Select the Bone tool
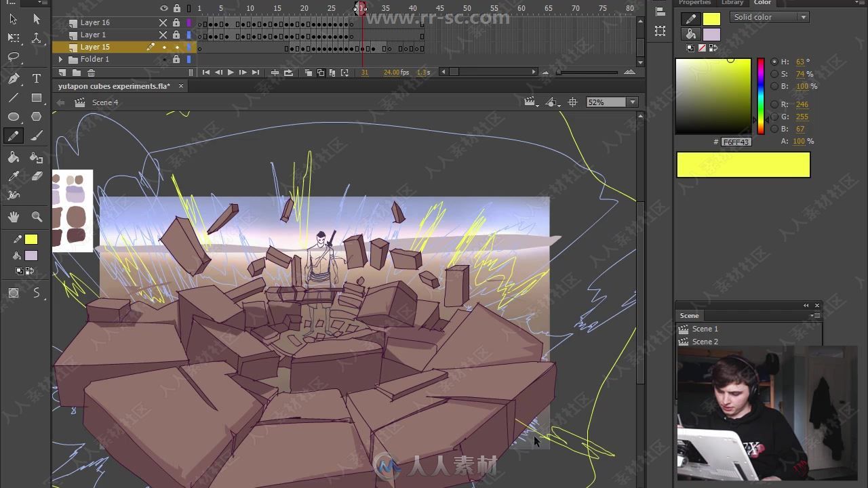Screen dimensions: 868x488 click(14, 195)
